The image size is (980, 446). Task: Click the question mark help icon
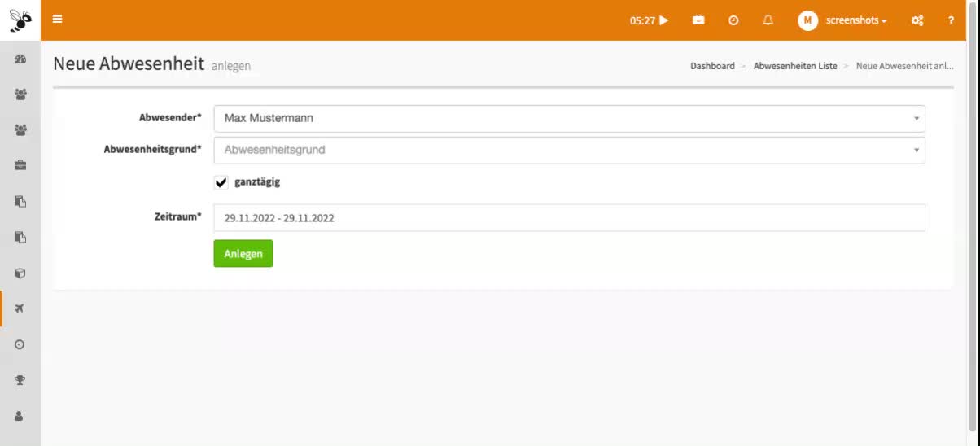(951, 20)
